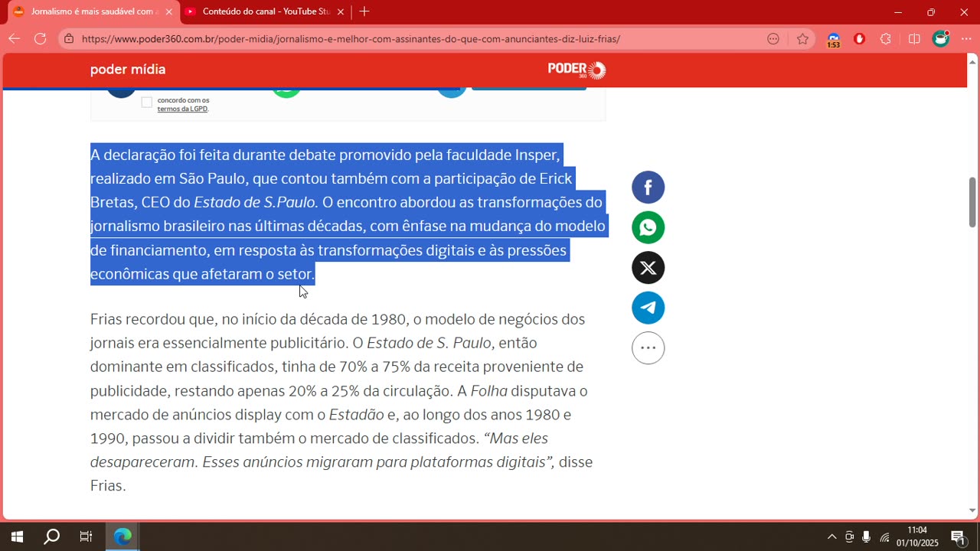Share article via WhatsApp icon
Image resolution: width=980 pixels, height=551 pixels.
[x=648, y=227]
